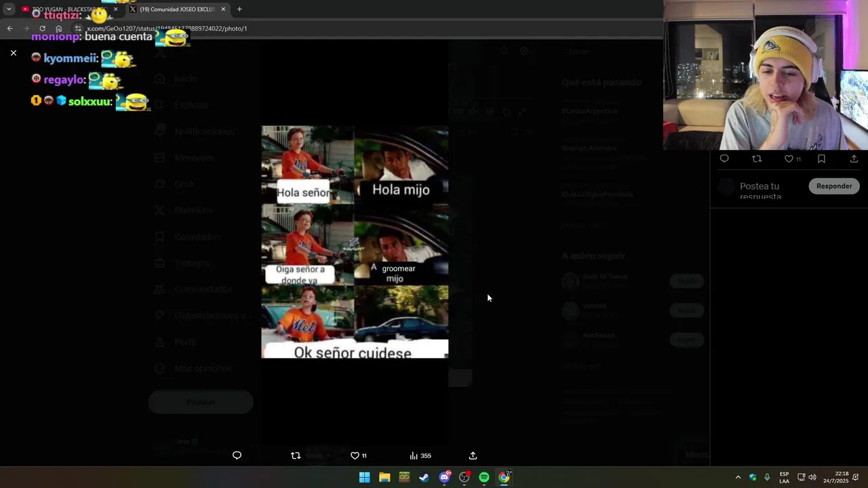
Task: Click kyommeii username in chat overlay
Action: click(x=71, y=59)
